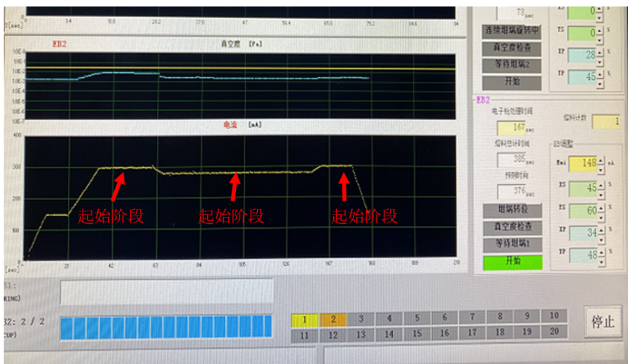Choose crucible number 20 button
Screen dimensions: 628x364
554,332
